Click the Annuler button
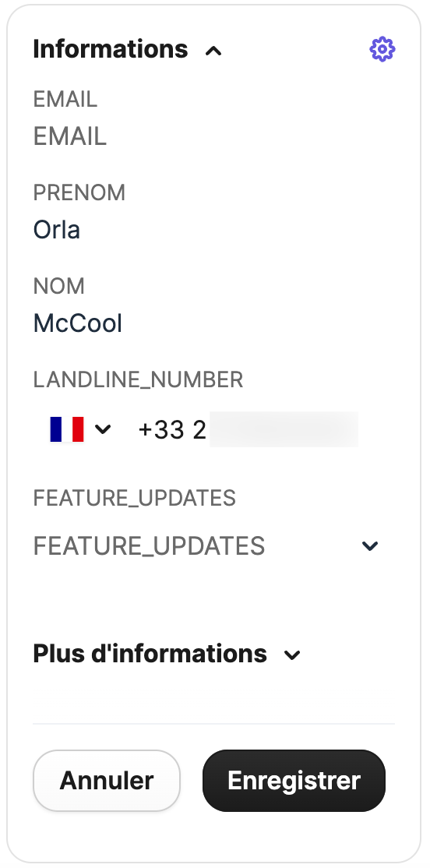Screen dimensions: 430x868 pyautogui.click(x=107, y=781)
